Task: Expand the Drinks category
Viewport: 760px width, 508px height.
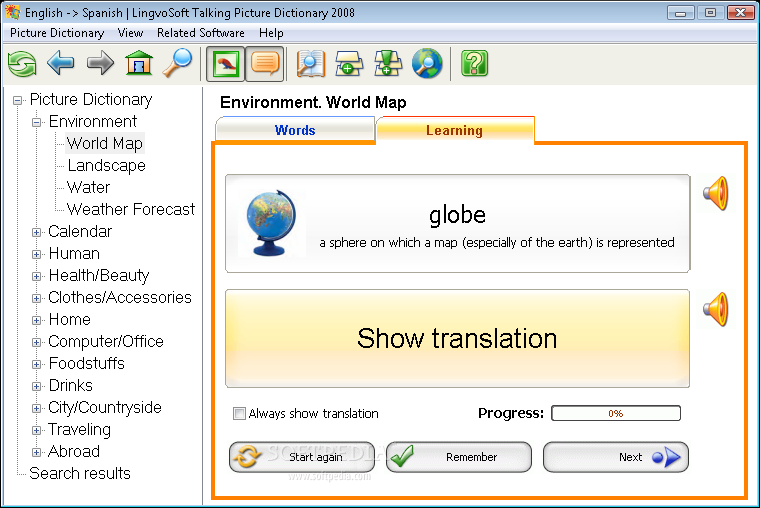Action: [x=36, y=386]
